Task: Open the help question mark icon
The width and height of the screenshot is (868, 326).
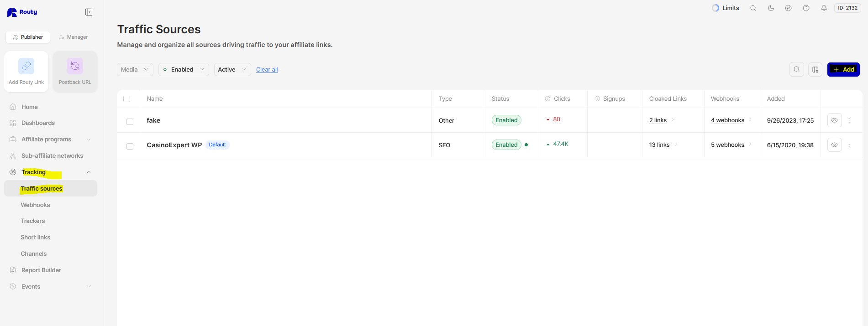Action: [x=806, y=8]
